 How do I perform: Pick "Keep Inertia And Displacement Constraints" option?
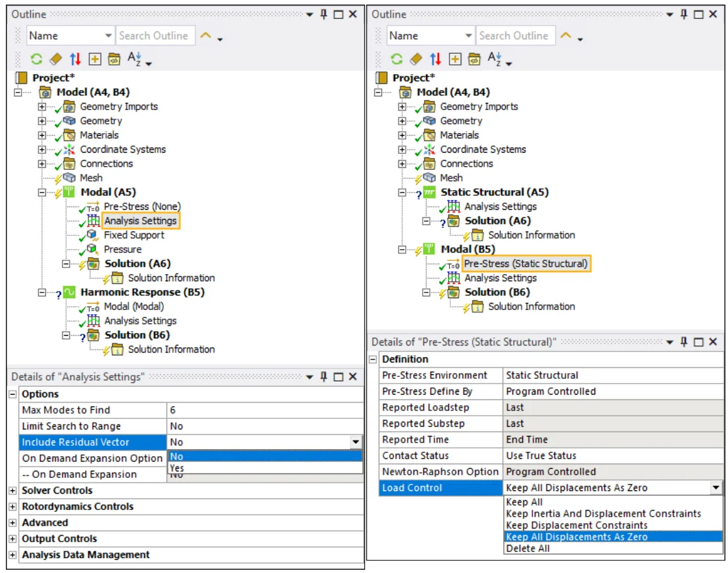(603, 514)
